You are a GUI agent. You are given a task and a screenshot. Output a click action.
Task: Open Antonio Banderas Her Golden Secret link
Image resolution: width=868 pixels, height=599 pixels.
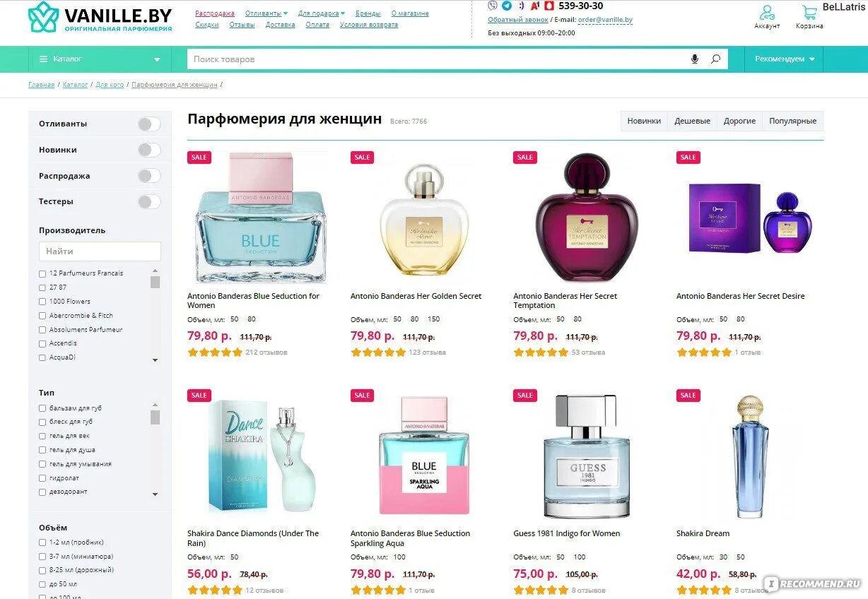pyautogui.click(x=416, y=296)
